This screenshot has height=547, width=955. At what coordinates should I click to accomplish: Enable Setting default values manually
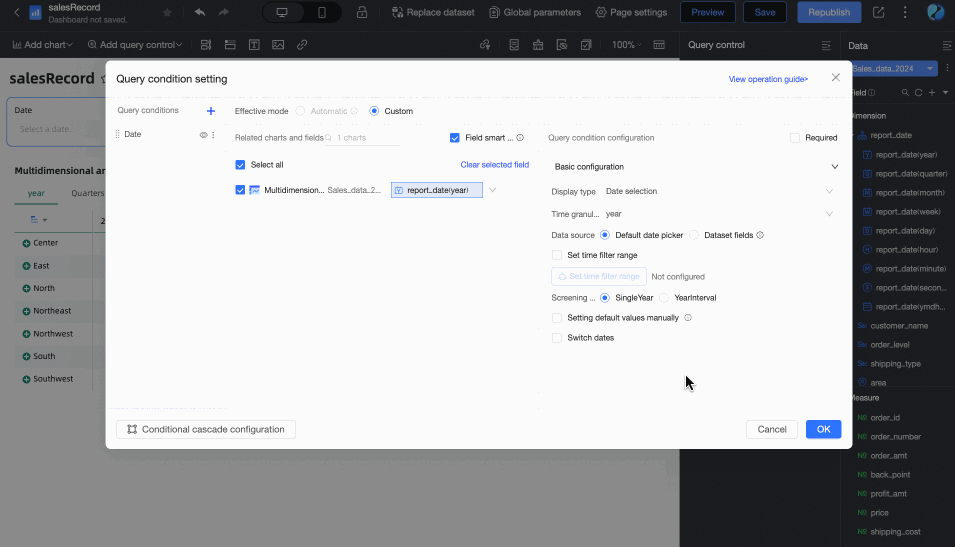click(557, 318)
